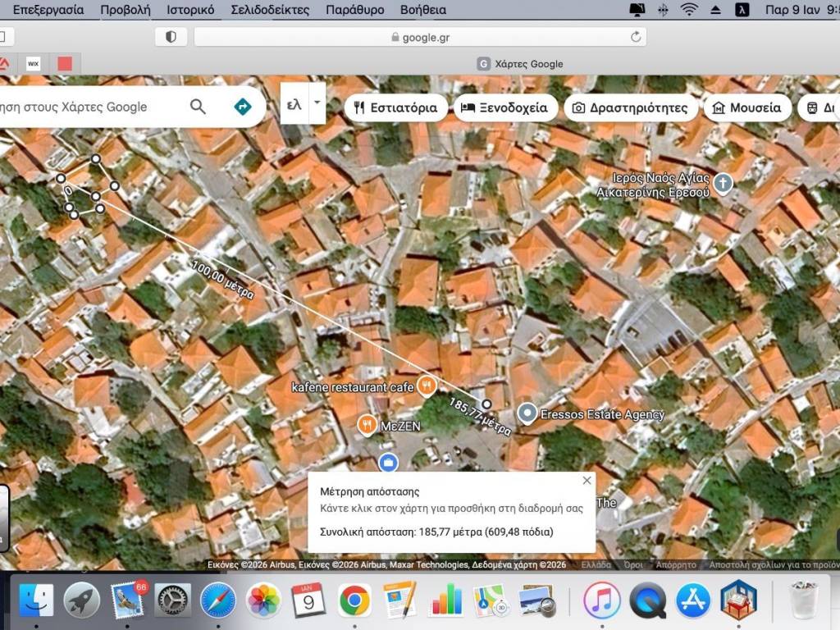
Task: Click the privacy shield icon in Safari
Action: coord(171,37)
